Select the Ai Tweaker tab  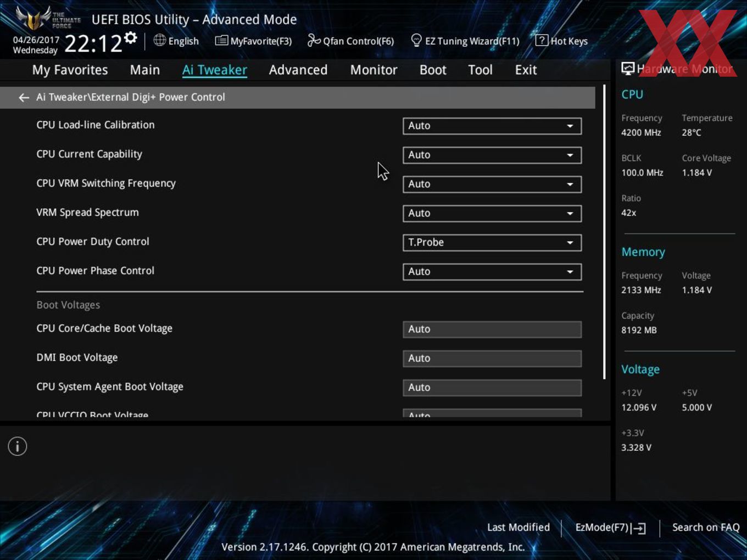[x=215, y=70]
